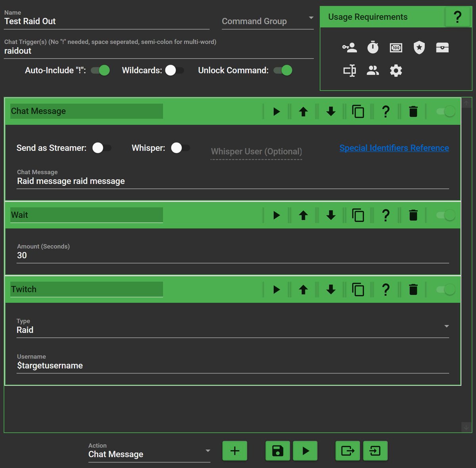The width and height of the screenshot is (476, 468).
Task: Toggle the Chat Message action enabled switch
Action: click(446, 112)
